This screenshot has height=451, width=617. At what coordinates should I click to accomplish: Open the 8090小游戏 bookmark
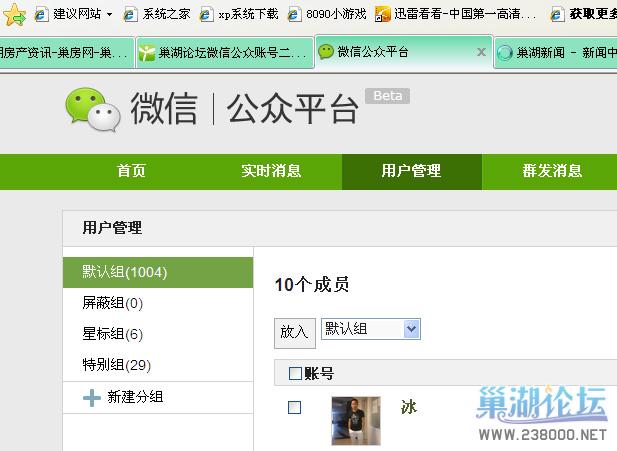(327, 15)
